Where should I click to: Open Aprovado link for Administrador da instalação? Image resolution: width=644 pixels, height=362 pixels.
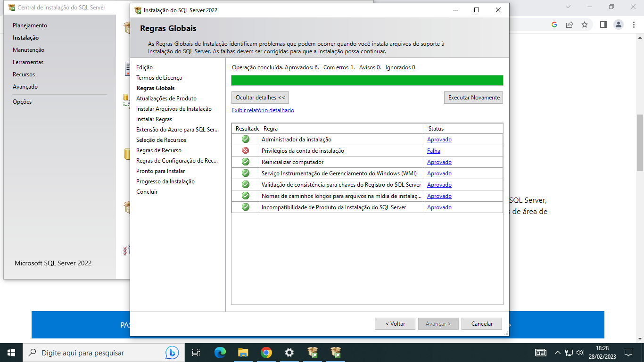pyautogui.click(x=439, y=140)
